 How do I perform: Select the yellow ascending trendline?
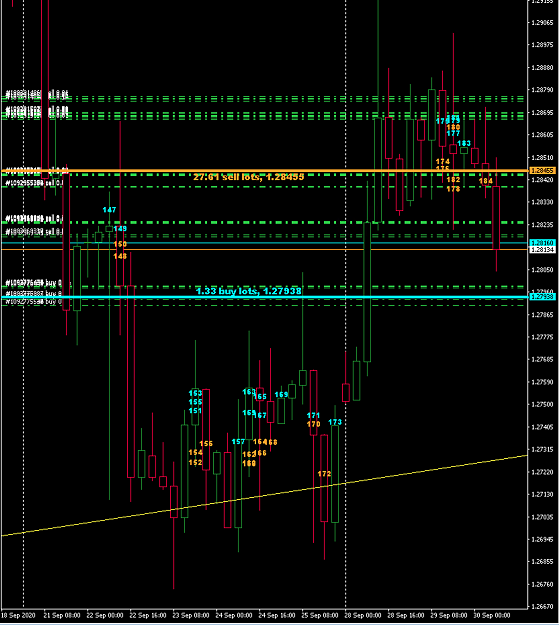[264, 495]
